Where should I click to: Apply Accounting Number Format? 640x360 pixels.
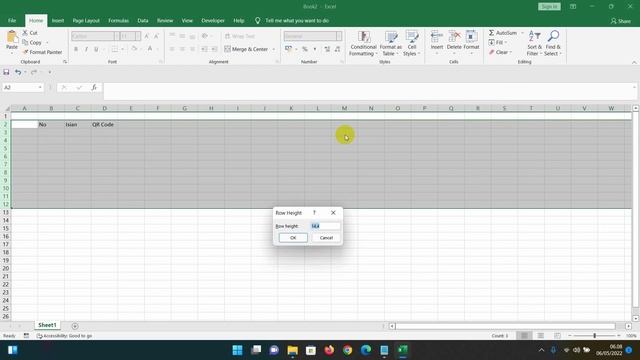click(x=289, y=49)
